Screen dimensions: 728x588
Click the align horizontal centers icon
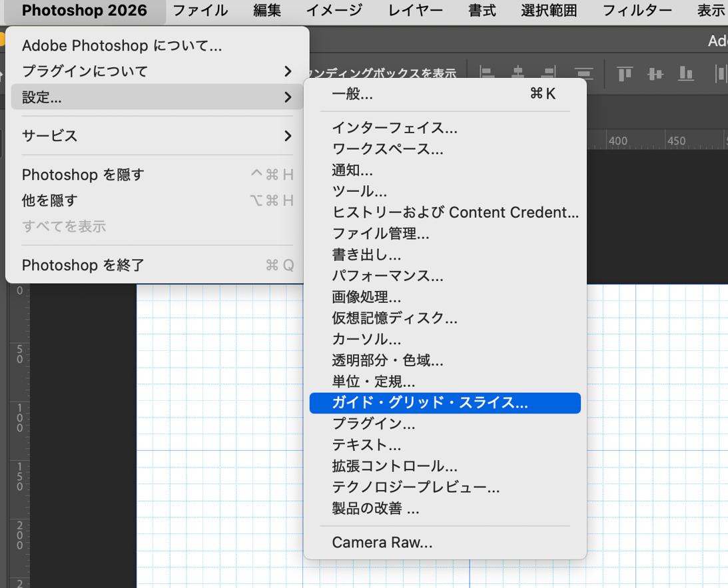click(518, 73)
